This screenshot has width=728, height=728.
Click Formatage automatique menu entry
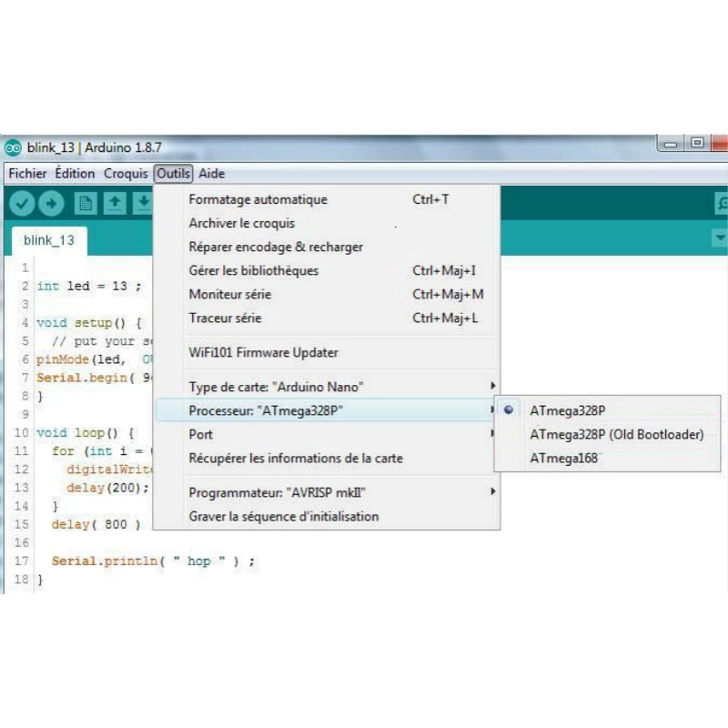coord(258,199)
